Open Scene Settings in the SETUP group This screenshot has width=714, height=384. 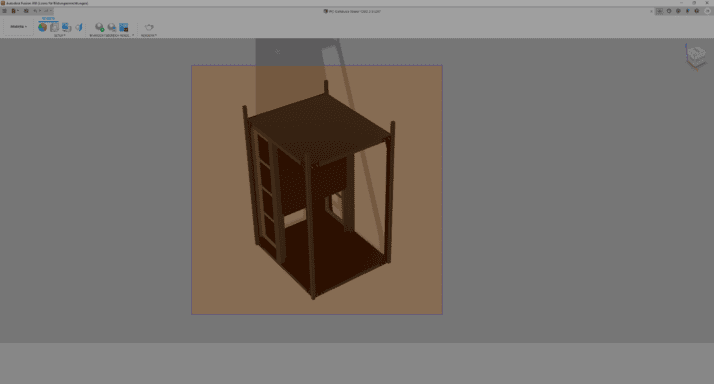pos(54,27)
